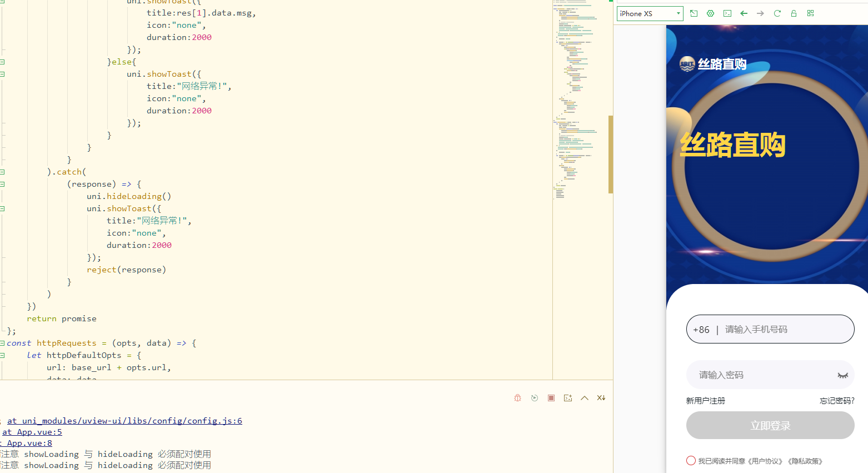Toggle password visibility eye icon
This screenshot has height=473, width=868.
click(x=842, y=375)
